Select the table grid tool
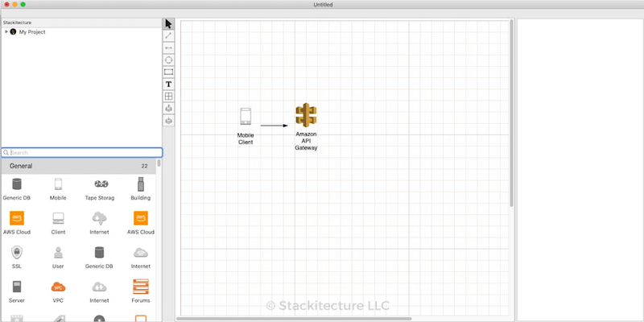 [169, 97]
